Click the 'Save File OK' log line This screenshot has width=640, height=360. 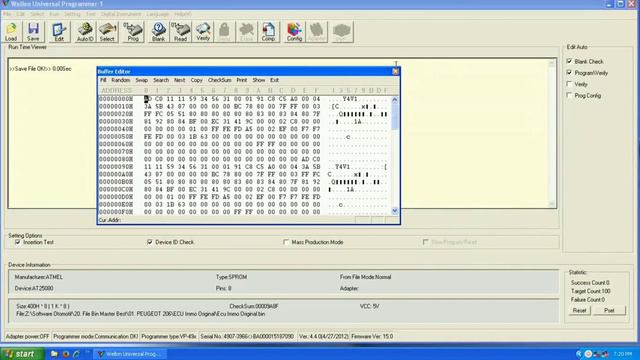40,69
